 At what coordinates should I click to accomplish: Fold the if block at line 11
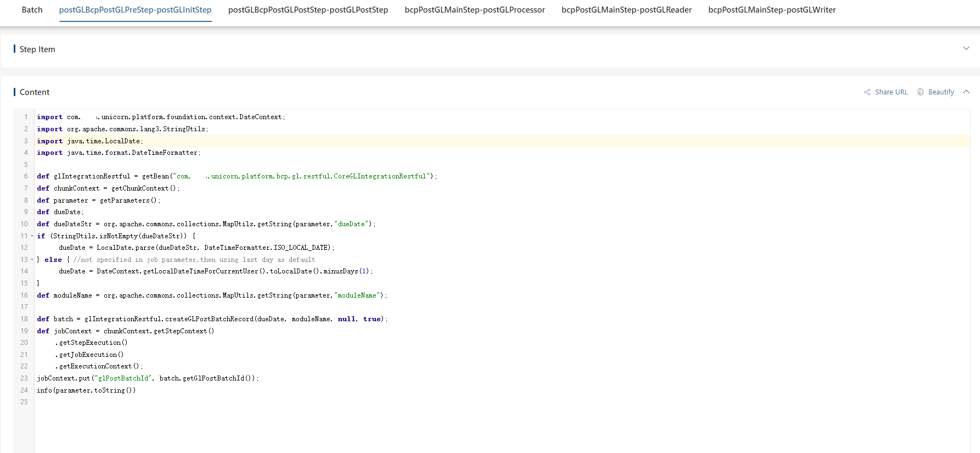point(32,236)
